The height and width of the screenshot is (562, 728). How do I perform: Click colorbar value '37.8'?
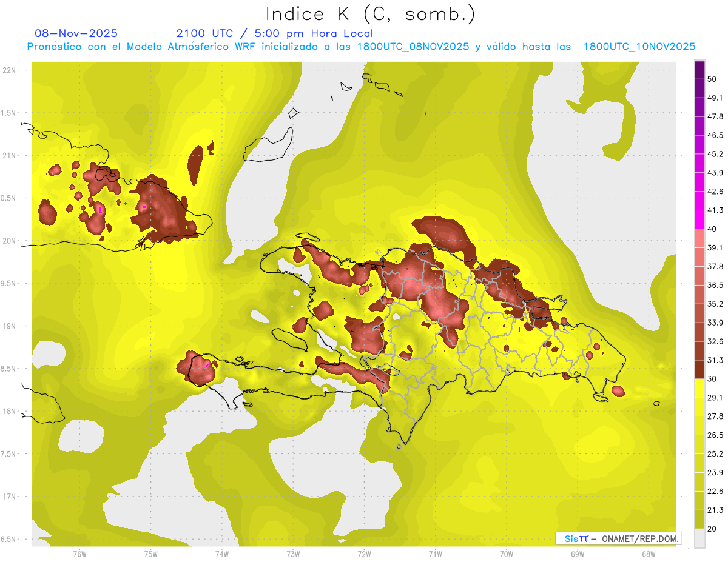click(x=715, y=266)
